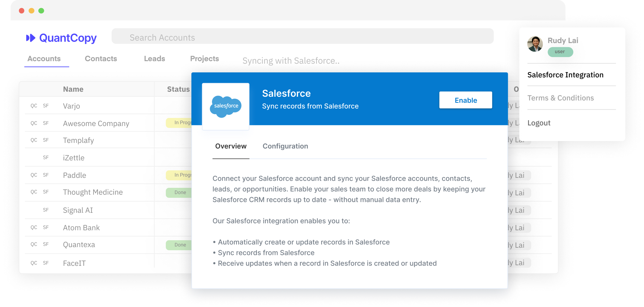The image size is (644, 307).
Task: Click In Progress status for Awesome Company
Action: pos(179,123)
